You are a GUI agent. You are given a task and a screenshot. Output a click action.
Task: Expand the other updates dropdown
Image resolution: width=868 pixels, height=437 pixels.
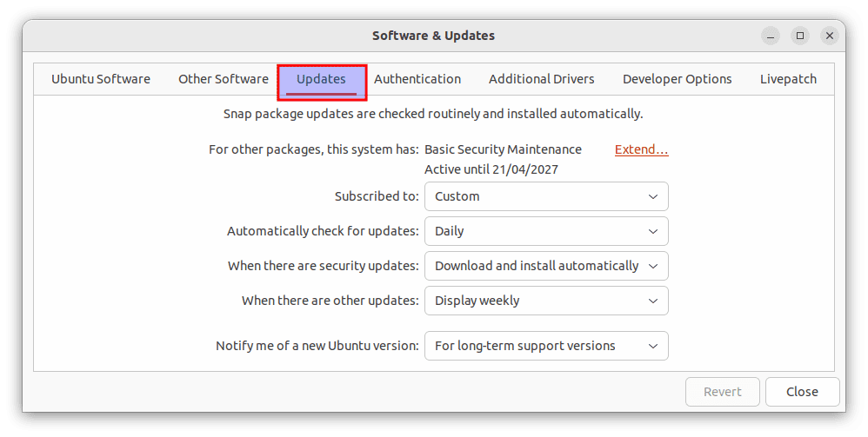coord(546,301)
